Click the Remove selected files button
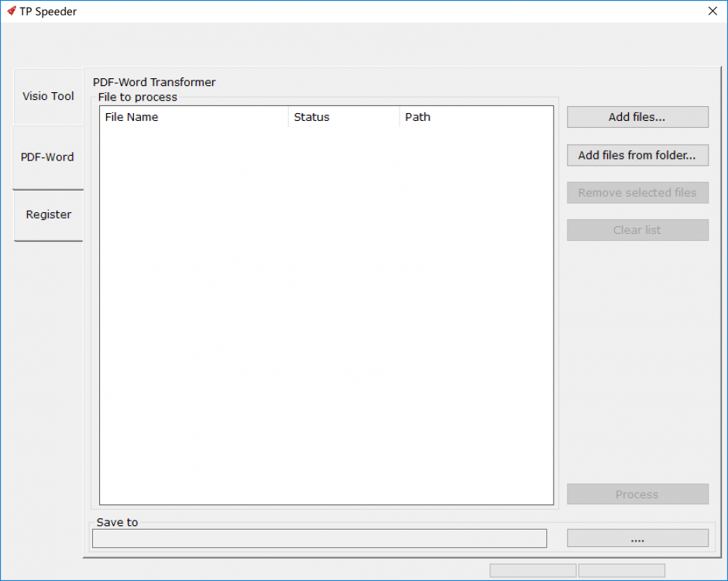 coord(637,192)
